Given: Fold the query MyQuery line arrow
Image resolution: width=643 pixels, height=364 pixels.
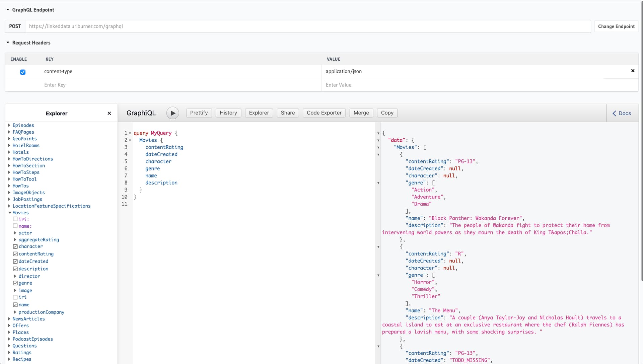Looking at the screenshot, I should pyautogui.click(x=130, y=133).
